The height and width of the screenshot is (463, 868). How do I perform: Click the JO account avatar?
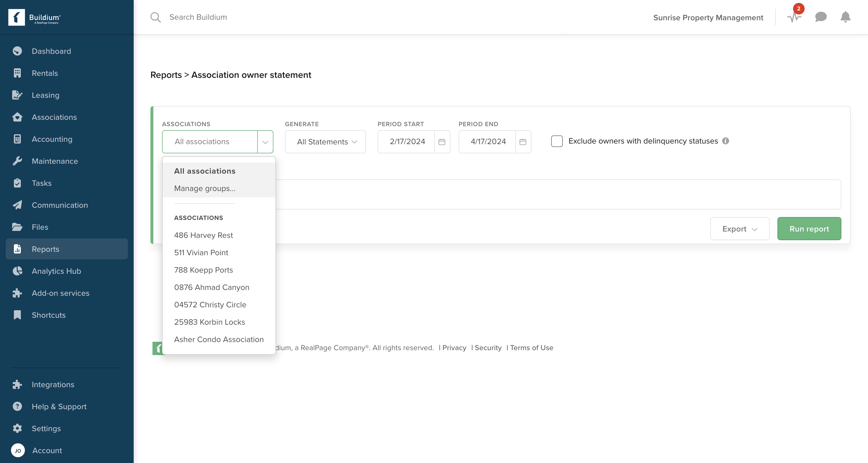pos(18,450)
